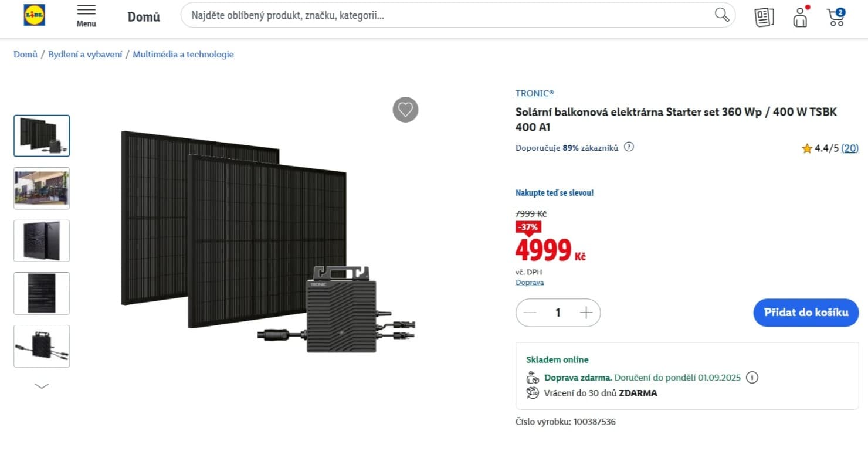Click the Doprava shipping link
This screenshot has width=868, height=475.
pyautogui.click(x=530, y=283)
